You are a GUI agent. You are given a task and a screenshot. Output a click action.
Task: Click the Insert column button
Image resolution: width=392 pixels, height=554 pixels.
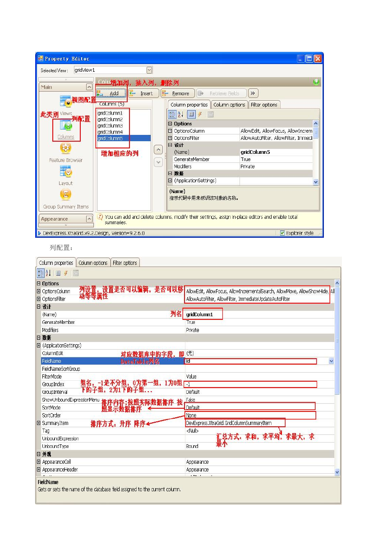pos(143,93)
